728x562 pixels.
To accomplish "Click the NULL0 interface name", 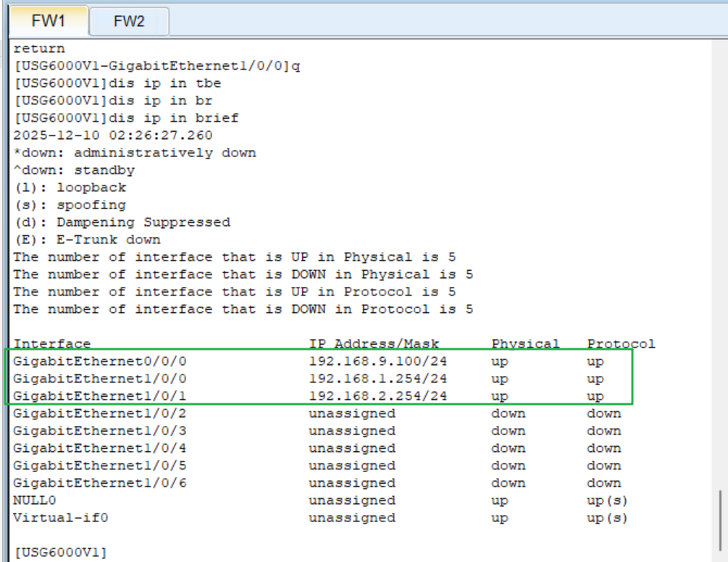I will (x=34, y=500).
